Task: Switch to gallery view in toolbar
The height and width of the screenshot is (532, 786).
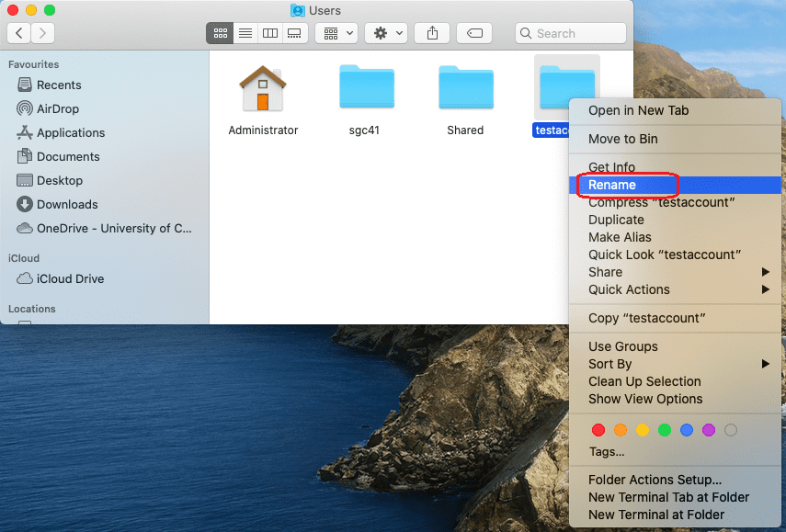Action: click(x=294, y=33)
